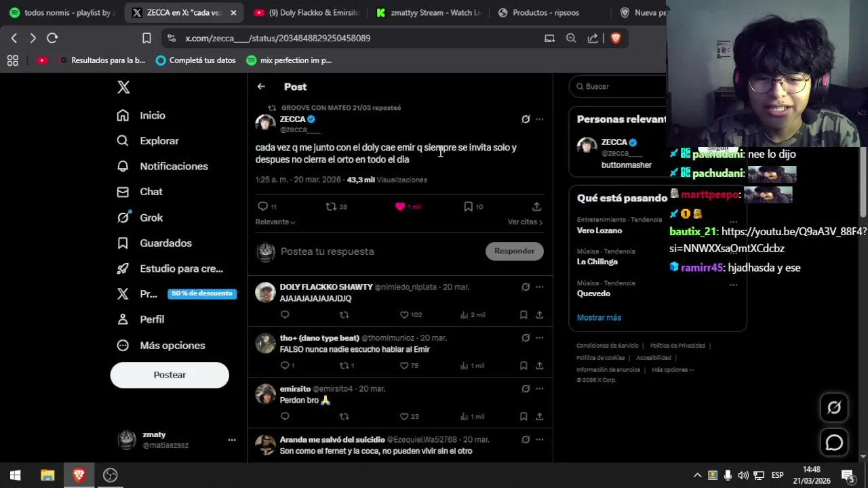
Task: Like emirsito reply Perdon bro
Action: pyautogui.click(x=404, y=417)
